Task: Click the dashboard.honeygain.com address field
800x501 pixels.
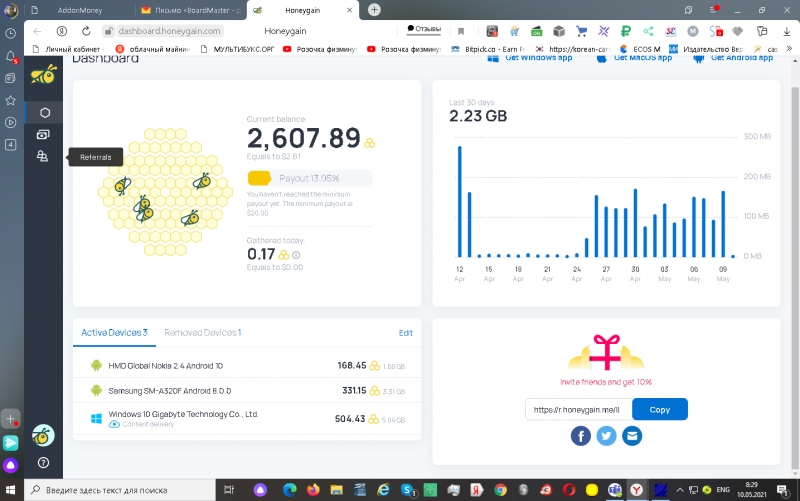Action: click(169, 31)
